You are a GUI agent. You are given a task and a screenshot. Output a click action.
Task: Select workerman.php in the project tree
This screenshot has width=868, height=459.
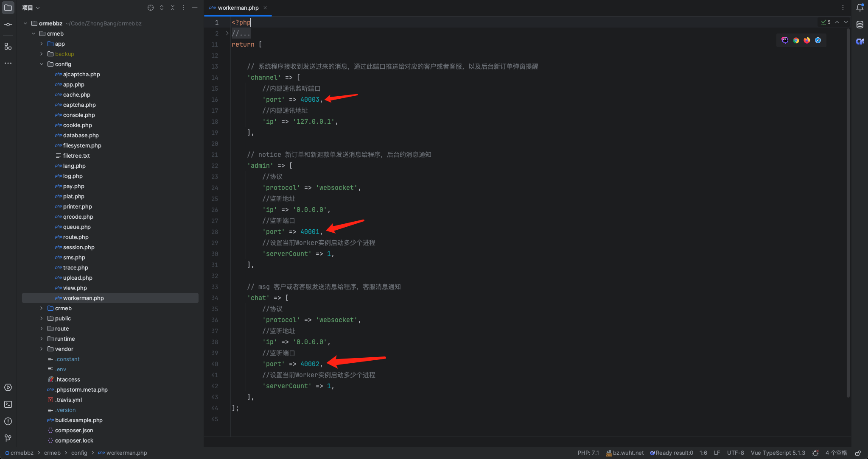pos(110,298)
